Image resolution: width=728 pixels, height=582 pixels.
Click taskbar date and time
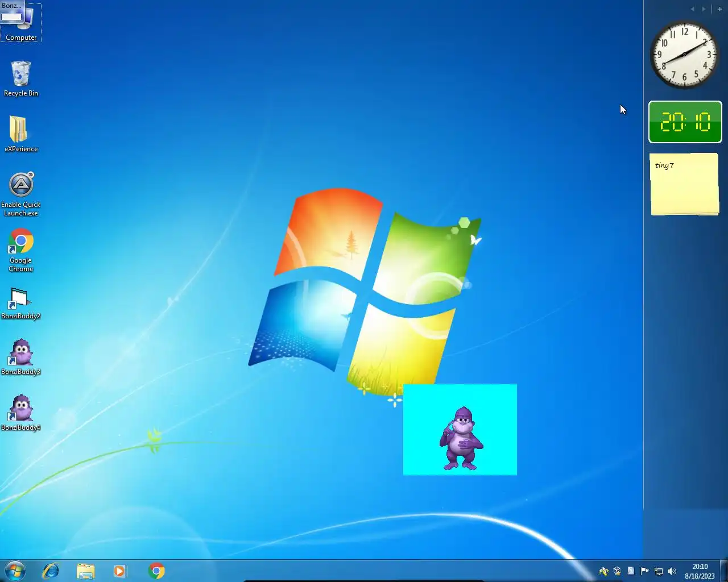tap(700, 571)
